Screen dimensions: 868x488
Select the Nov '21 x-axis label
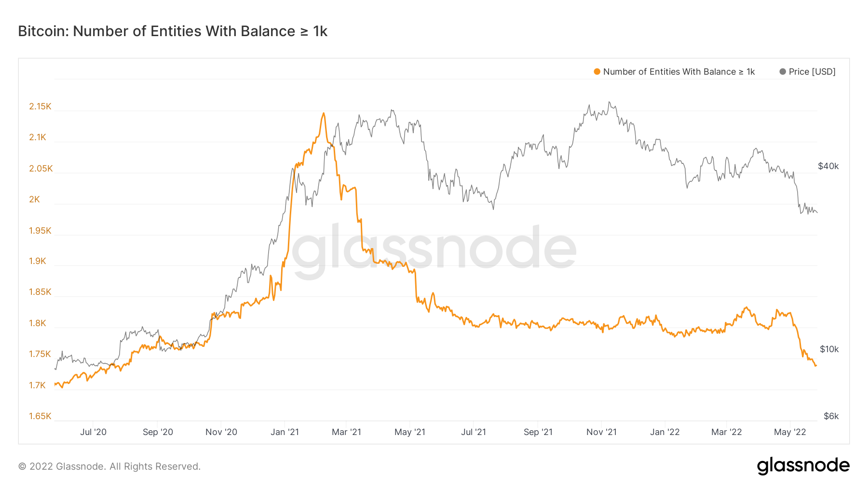601,432
